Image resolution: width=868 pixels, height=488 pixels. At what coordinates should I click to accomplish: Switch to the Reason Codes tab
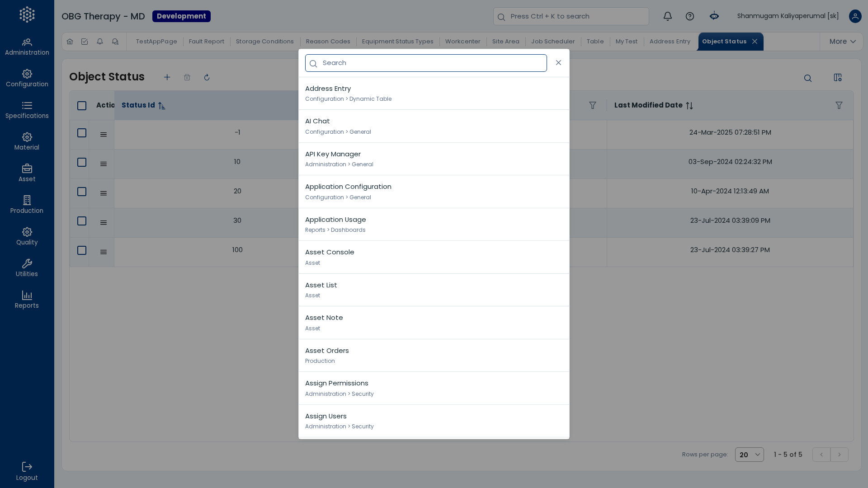pos(328,42)
